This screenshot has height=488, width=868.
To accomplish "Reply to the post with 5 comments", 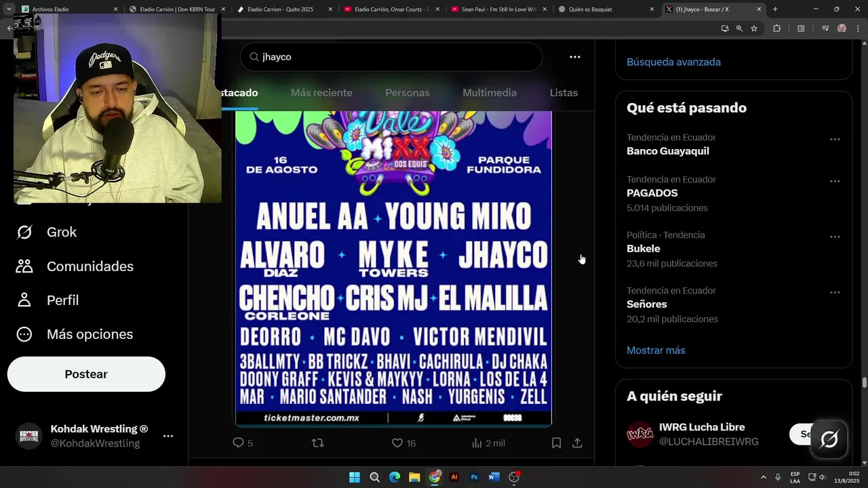I will [242, 443].
